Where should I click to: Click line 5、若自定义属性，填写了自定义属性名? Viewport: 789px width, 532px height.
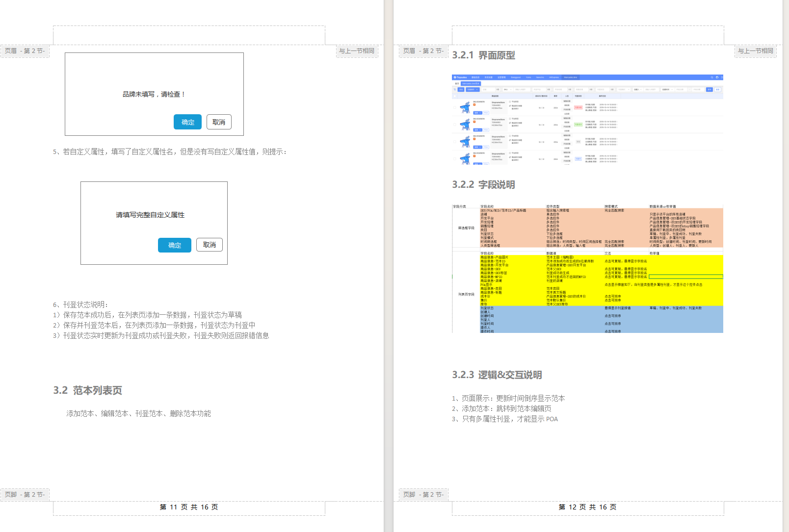[x=170, y=152]
